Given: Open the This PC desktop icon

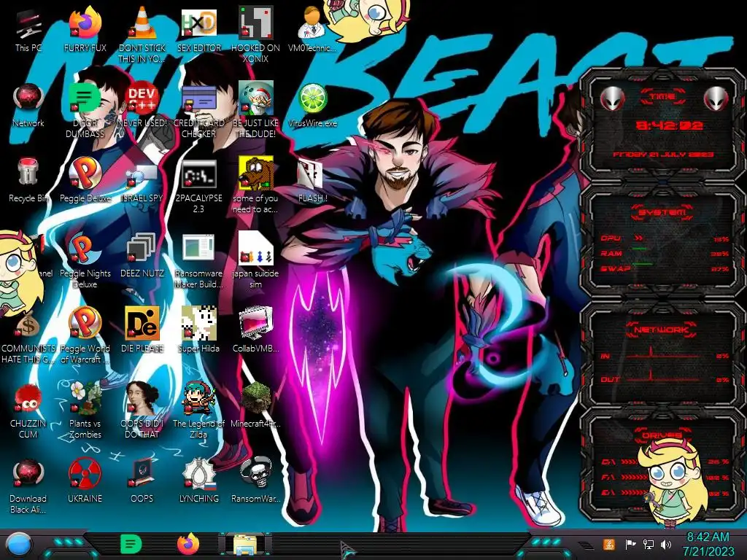Looking at the screenshot, I should (28, 26).
